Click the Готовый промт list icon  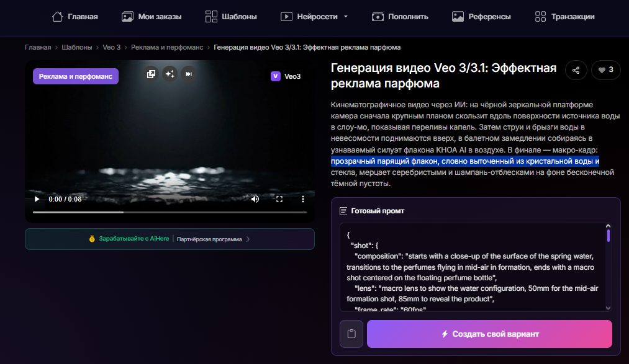coord(342,210)
